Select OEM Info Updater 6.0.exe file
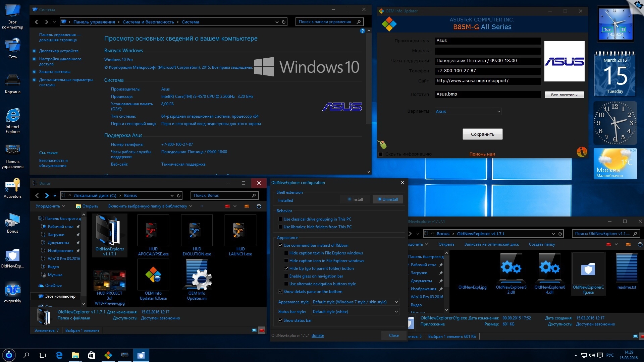The image size is (644, 362). click(x=153, y=280)
